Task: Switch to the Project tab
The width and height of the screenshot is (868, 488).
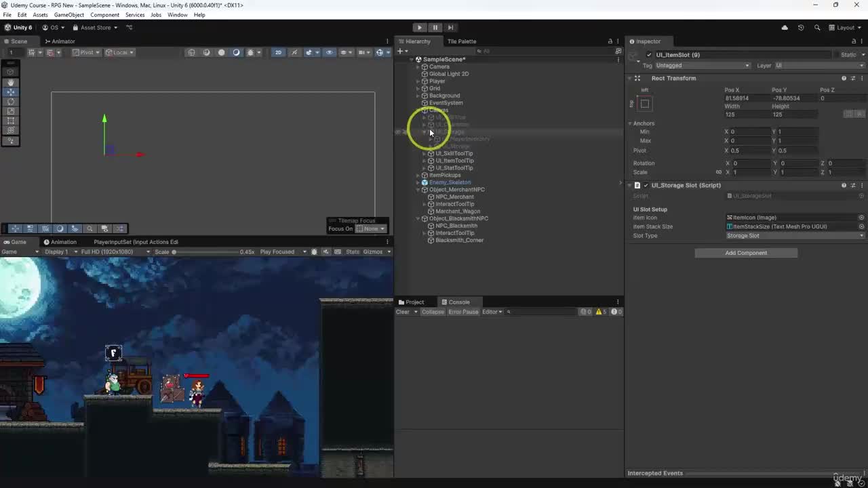Action: click(411, 302)
